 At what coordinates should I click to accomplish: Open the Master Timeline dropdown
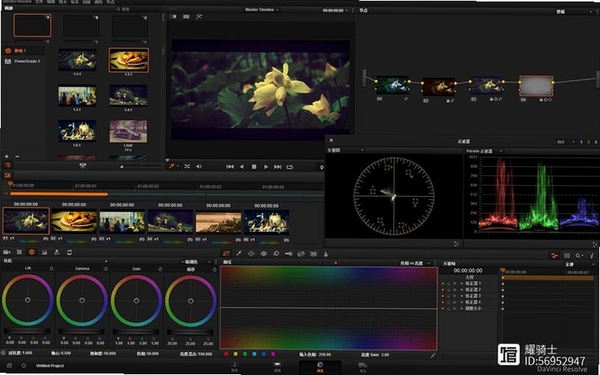(262, 10)
